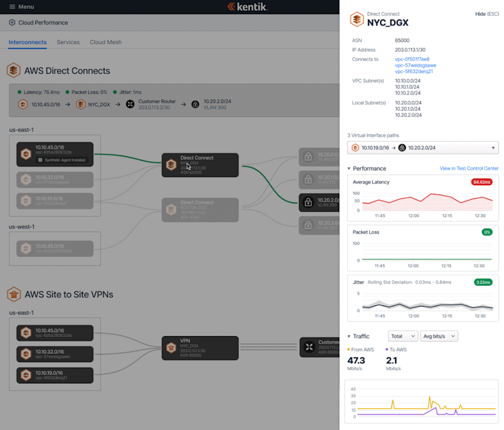This screenshot has width=504, height=430.
Task: Select the 10.10.19.0/16 VPC node in us-east-1 Direct Connects
Action: pyautogui.click(x=55, y=201)
